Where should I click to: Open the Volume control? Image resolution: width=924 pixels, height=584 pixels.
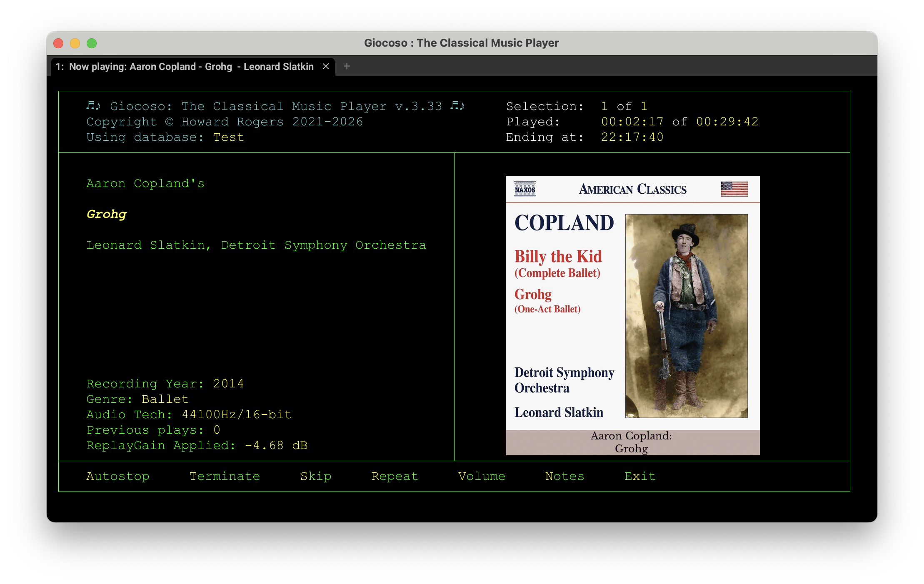point(482,476)
